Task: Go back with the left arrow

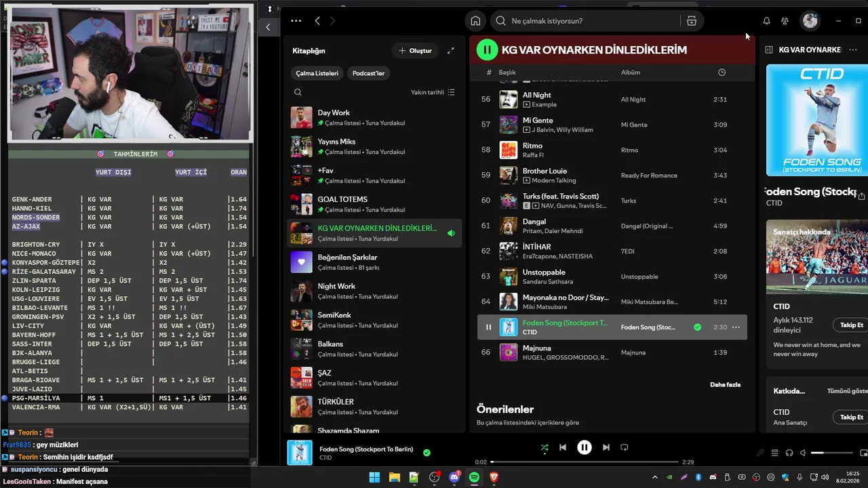Action: click(x=317, y=21)
